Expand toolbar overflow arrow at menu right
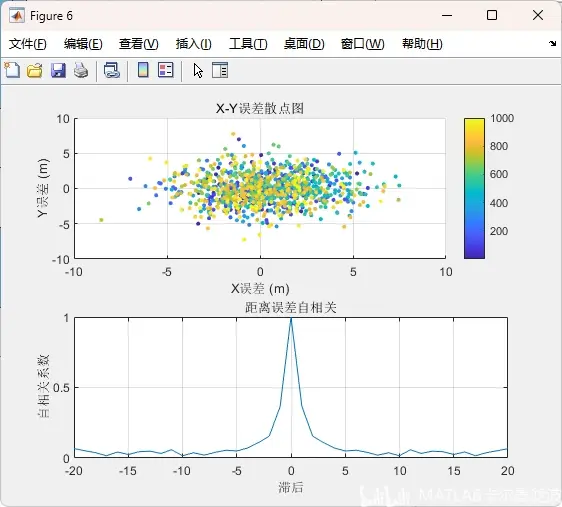Screen dimensions: 562x507 point(552,43)
